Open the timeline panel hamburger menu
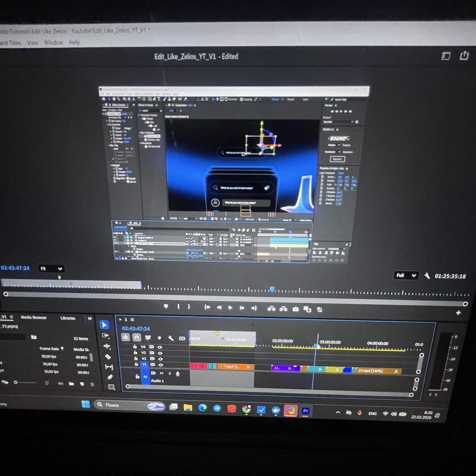Screen dimensions: 476x476 click(132, 320)
